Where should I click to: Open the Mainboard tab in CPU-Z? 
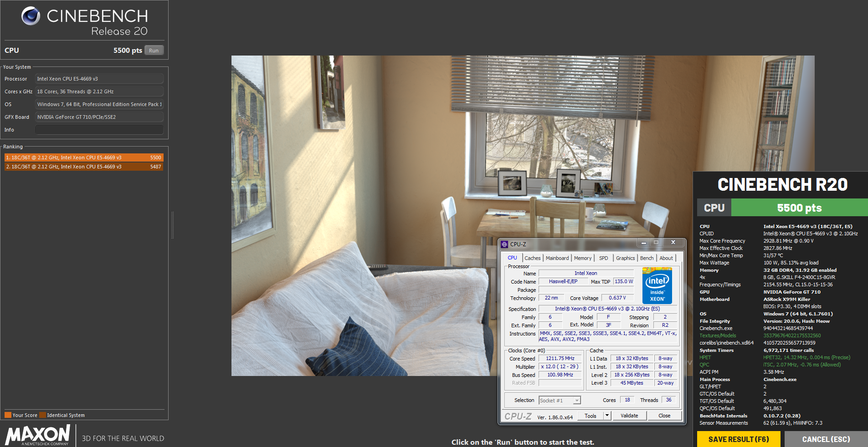[x=557, y=258]
